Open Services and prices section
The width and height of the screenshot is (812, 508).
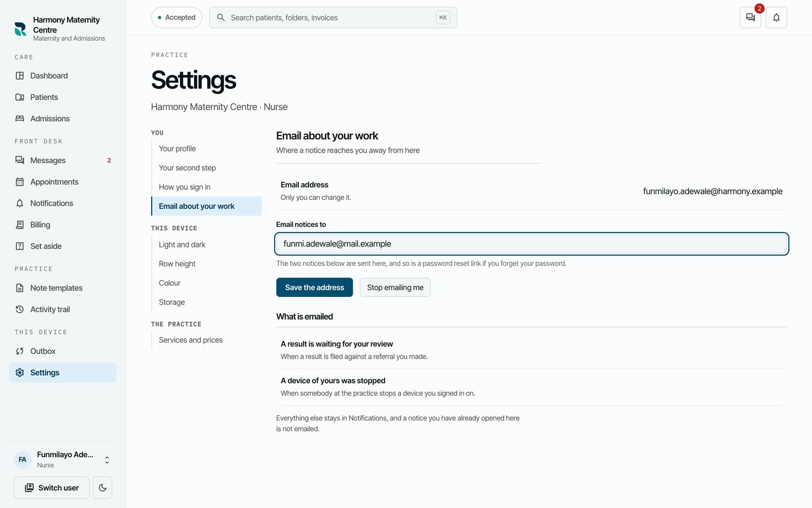(206, 340)
